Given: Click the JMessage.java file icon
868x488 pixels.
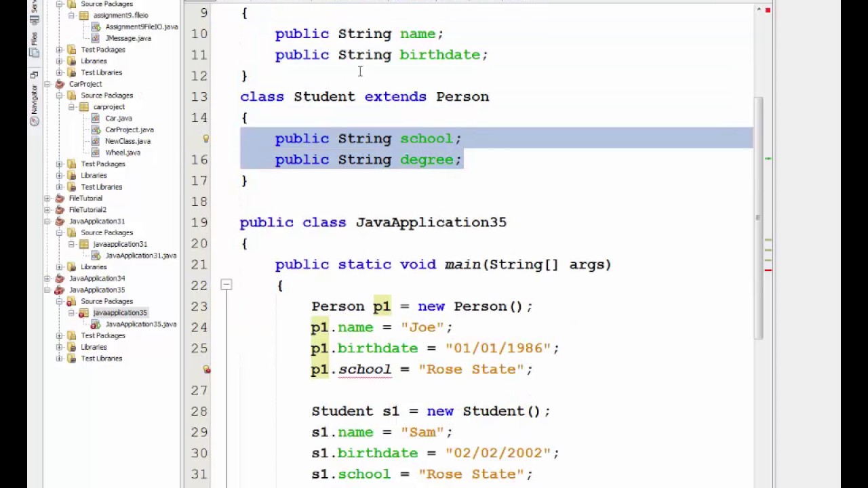Looking at the screenshot, I should coord(96,38).
